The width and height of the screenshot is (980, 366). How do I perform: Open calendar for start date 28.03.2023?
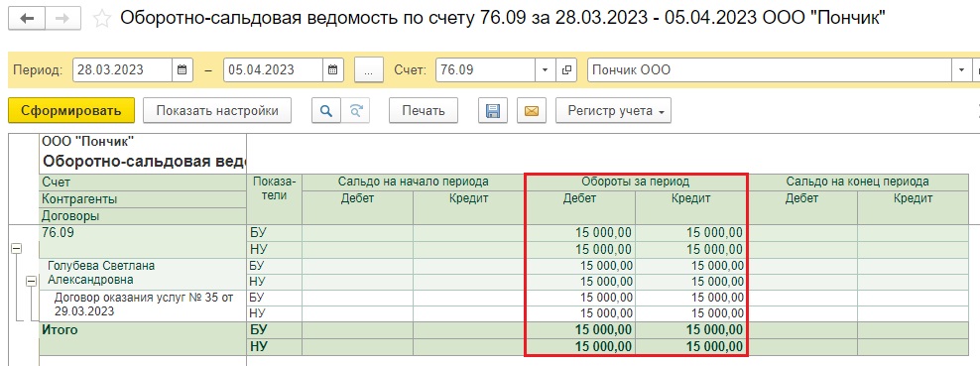pos(182,70)
